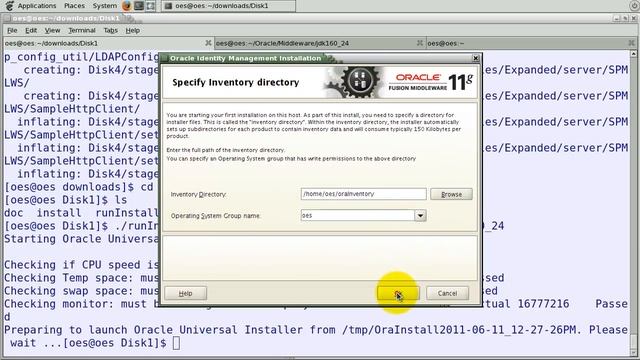The width and height of the screenshot is (640, 360).
Task: Open the terminal Edit menu
Action: coord(31,30)
